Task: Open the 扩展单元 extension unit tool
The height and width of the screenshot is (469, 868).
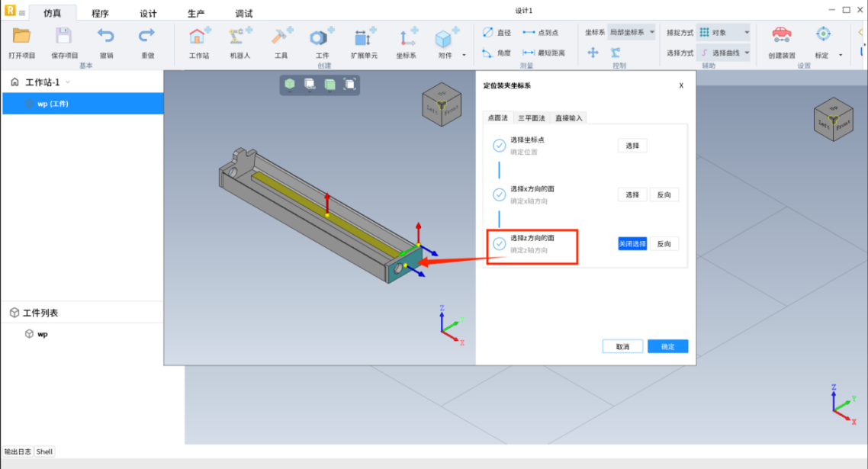Action: point(364,37)
